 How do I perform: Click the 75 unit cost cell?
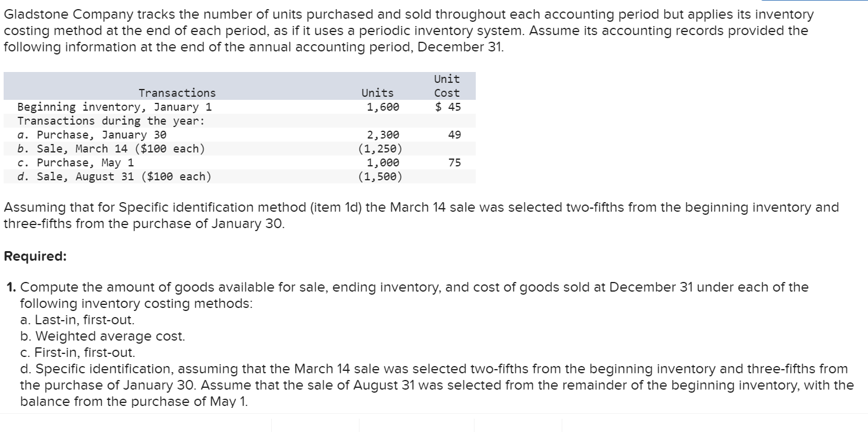point(454,163)
